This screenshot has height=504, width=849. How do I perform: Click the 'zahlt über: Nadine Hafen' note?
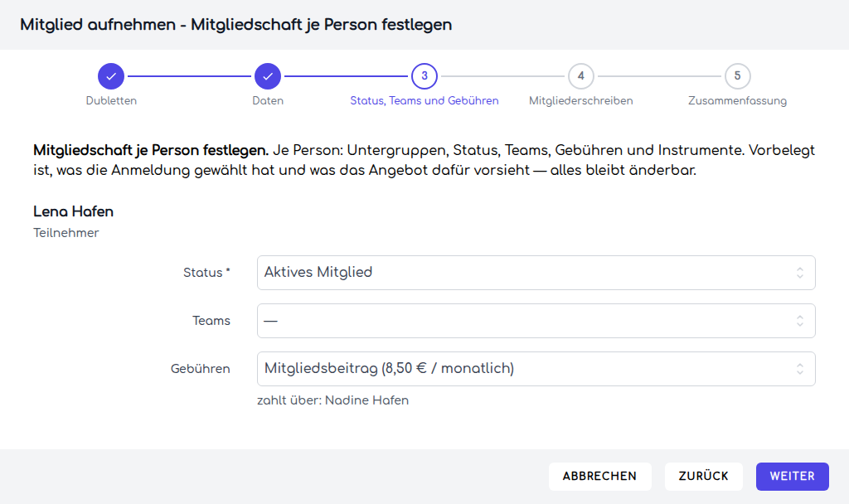click(x=332, y=400)
